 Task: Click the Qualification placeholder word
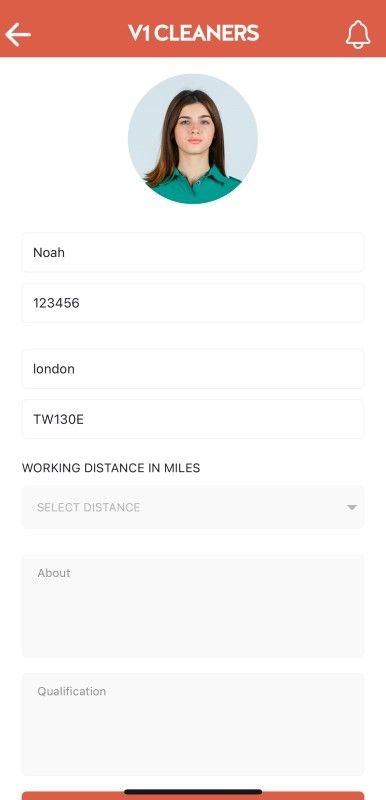(x=72, y=691)
